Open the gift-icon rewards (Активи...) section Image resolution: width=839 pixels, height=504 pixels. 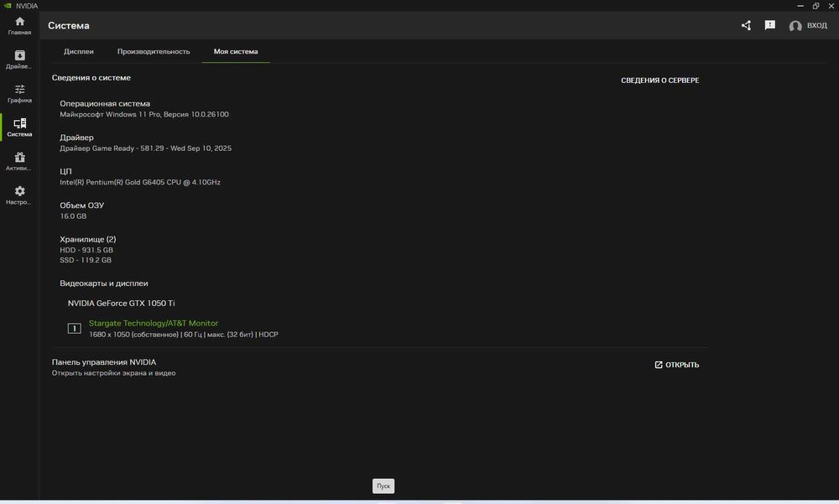pyautogui.click(x=19, y=162)
